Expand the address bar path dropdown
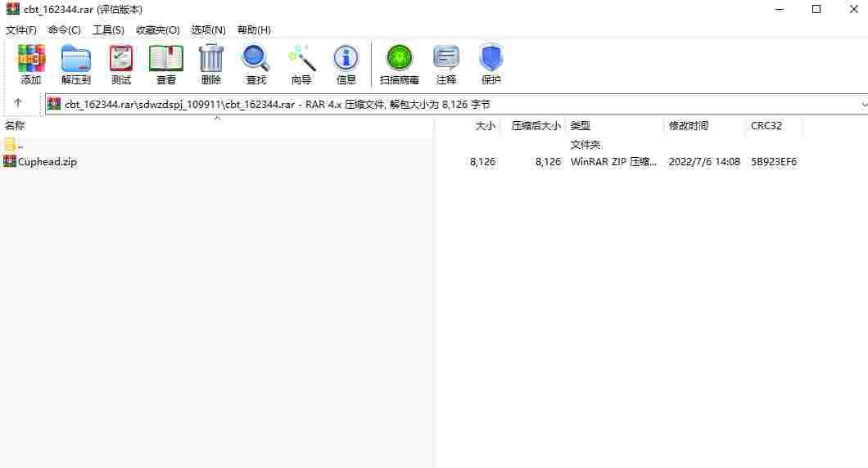This screenshot has width=868, height=468. pyautogui.click(x=863, y=105)
